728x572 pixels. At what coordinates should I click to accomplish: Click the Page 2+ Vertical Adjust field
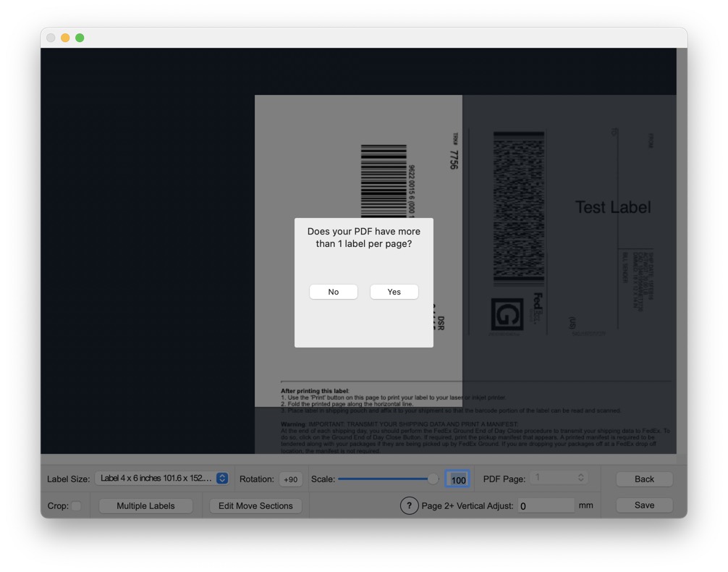[x=545, y=505]
